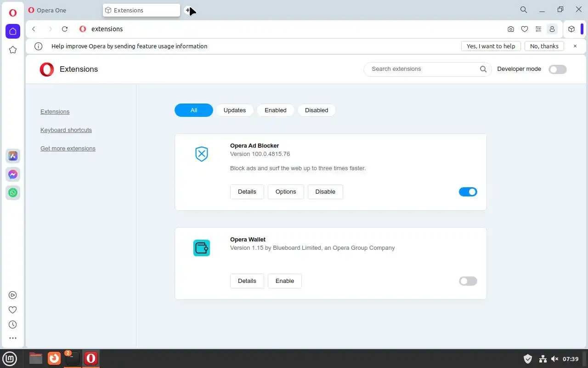Click Yes, I want to help
This screenshot has height=368, width=588.
[x=491, y=46]
